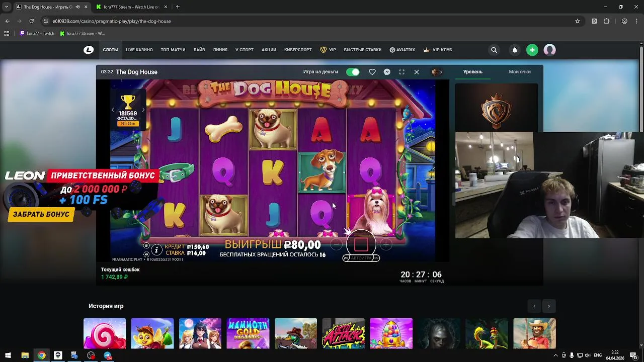
Task: Open the candy swirl game thumbnail
Action: 105,333
